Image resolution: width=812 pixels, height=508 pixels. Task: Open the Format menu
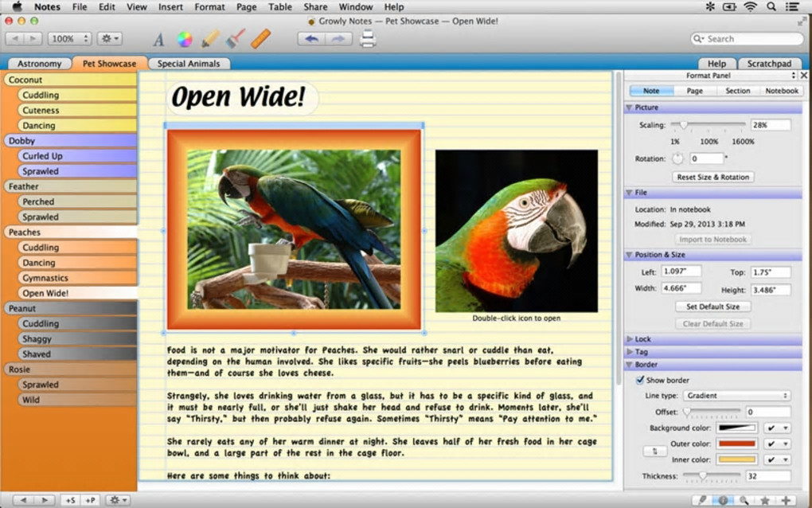pos(209,6)
